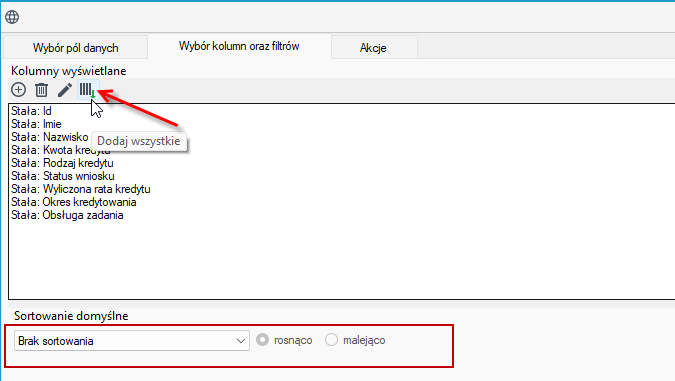Screen dimensions: 675x381
Task: Expand sorting dropdown via chevron arrow
Action: click(x=241, y=341)
